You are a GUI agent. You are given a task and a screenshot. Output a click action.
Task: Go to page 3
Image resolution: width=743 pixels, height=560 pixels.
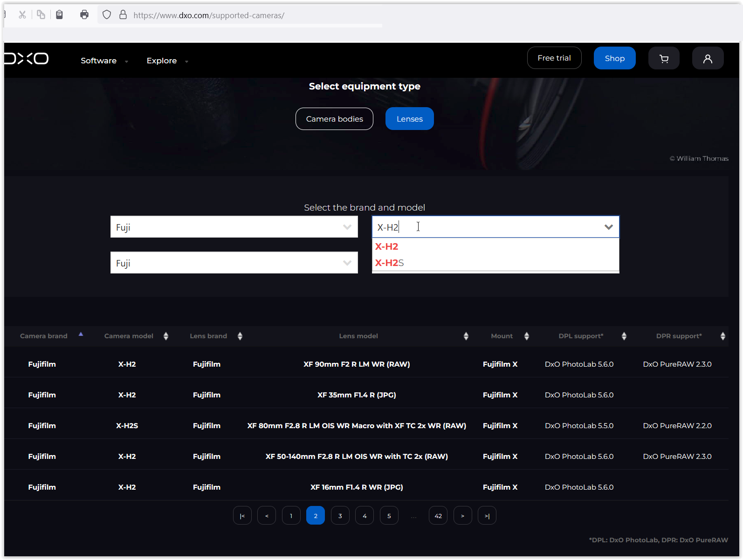(x=340, y=515)
